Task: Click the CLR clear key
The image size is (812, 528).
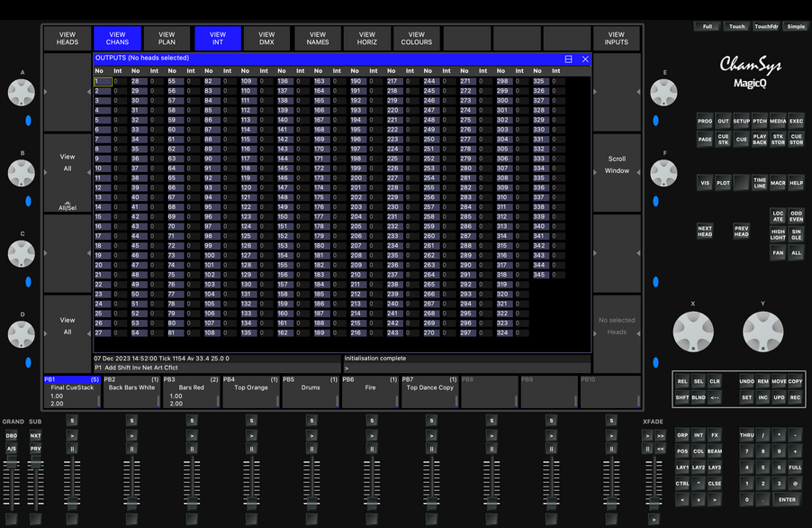Action: click(715, 381)
